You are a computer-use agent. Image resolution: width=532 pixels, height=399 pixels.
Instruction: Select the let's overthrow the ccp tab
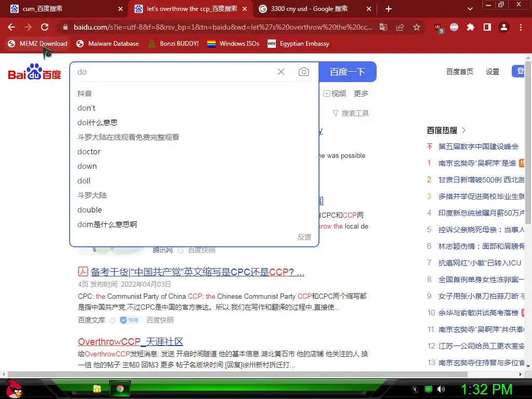pyautogui.click(x=192, y=9)
